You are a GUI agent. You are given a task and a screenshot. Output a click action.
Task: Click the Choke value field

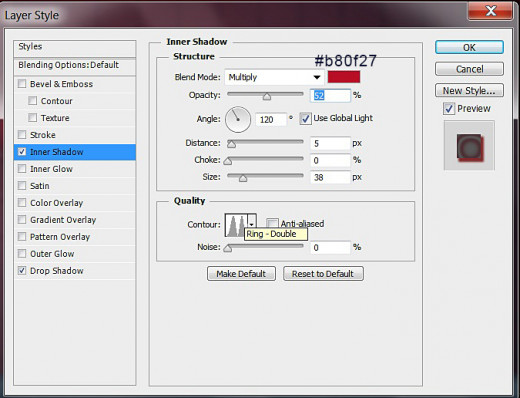[330, 160]
